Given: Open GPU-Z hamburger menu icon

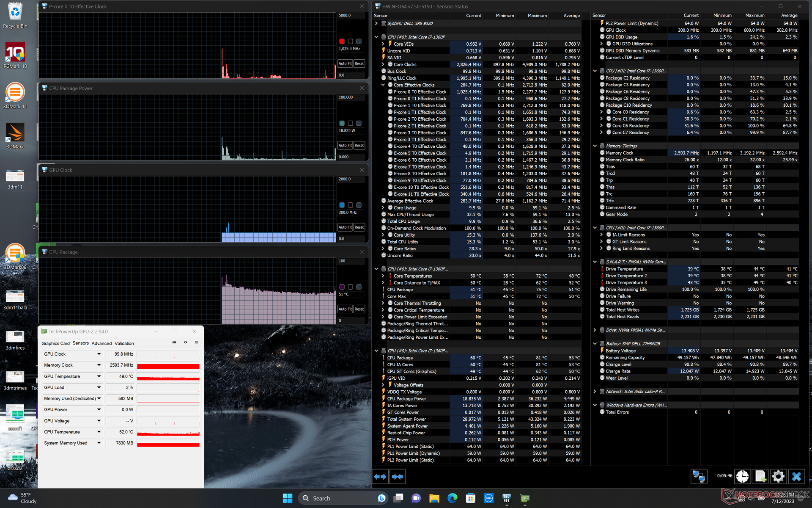Looking at the screenshot, I should click(x=196, y=342).
